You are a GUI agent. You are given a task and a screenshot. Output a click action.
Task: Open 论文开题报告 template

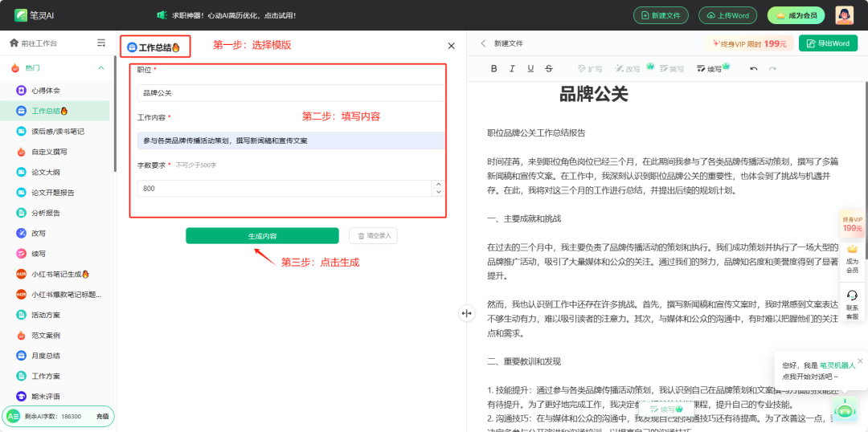click(52, 193)
